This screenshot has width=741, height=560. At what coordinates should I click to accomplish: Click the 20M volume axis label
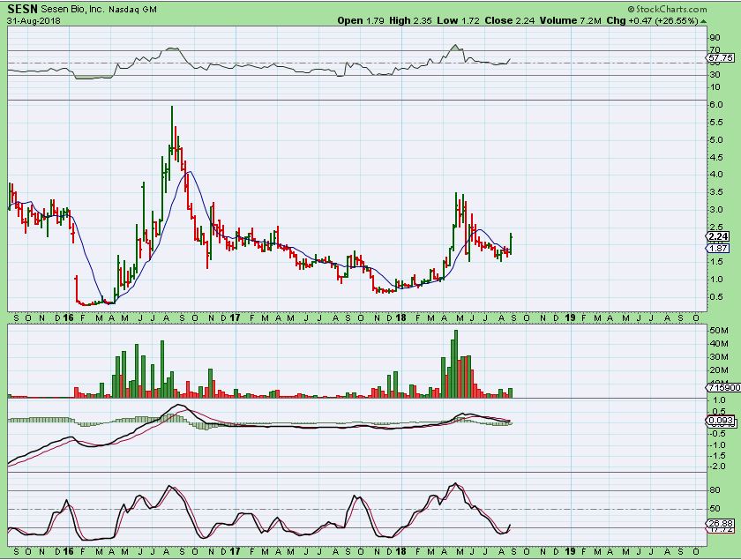click(x=719, y=370)
